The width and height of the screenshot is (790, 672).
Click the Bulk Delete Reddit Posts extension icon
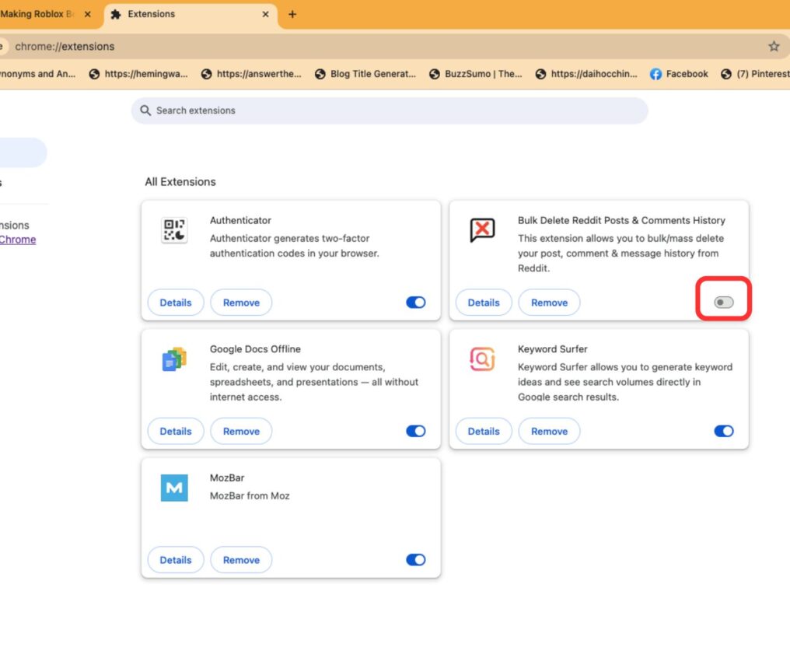481,230
